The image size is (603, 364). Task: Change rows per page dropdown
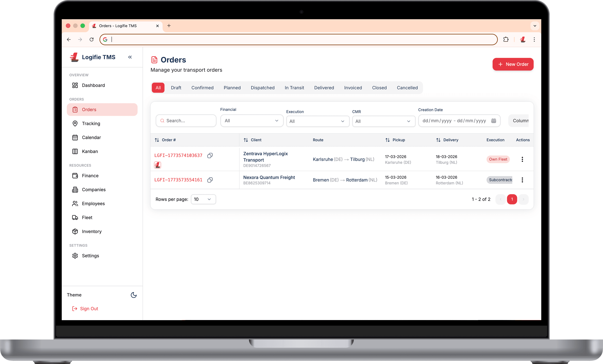(x=203, y=199)
